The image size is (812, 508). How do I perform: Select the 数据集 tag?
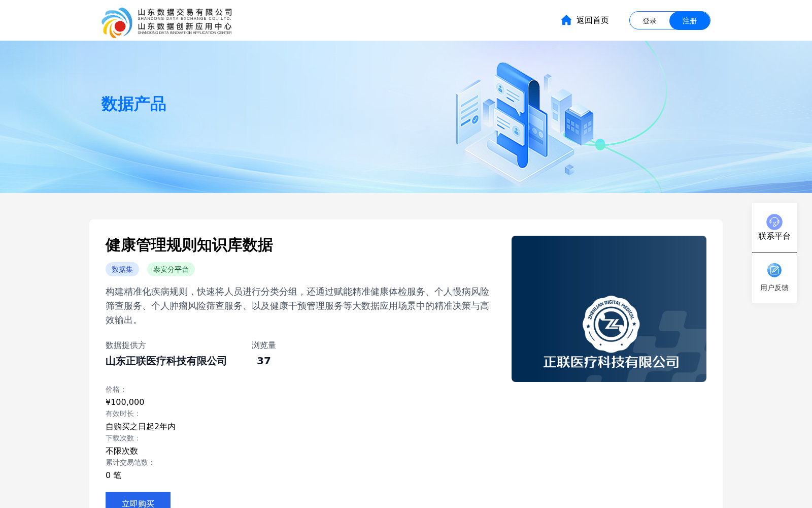pos(122,269)
